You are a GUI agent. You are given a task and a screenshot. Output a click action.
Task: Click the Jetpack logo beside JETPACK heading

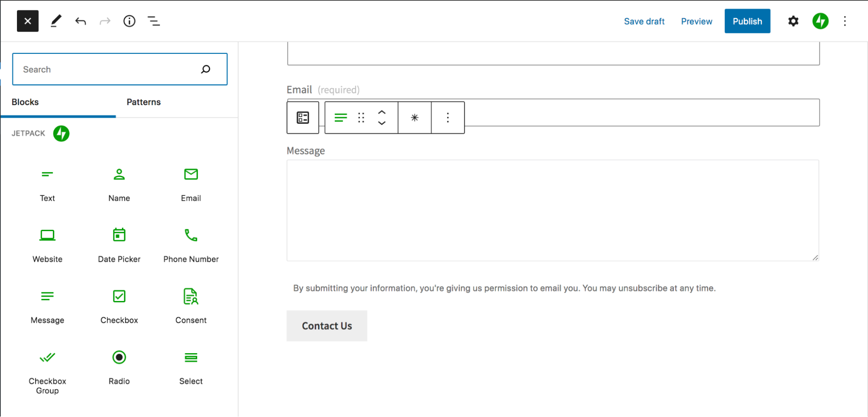click(61, 133)
